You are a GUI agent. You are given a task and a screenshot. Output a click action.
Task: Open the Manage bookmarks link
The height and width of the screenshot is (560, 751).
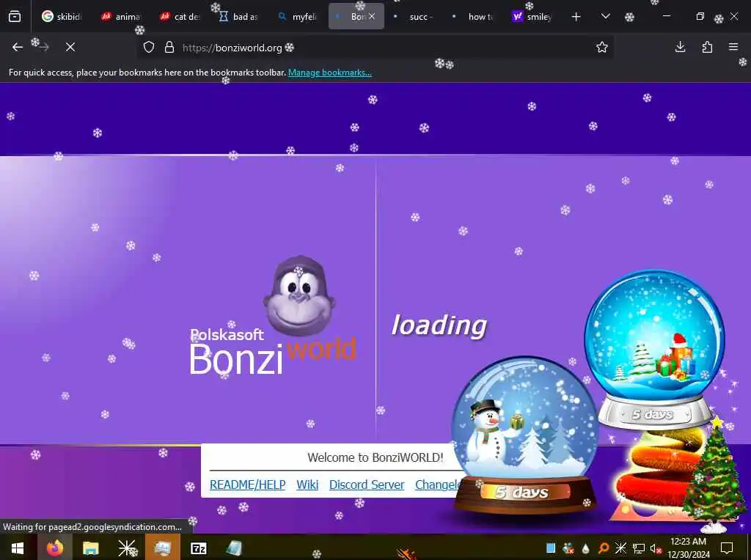click(329, 73)
